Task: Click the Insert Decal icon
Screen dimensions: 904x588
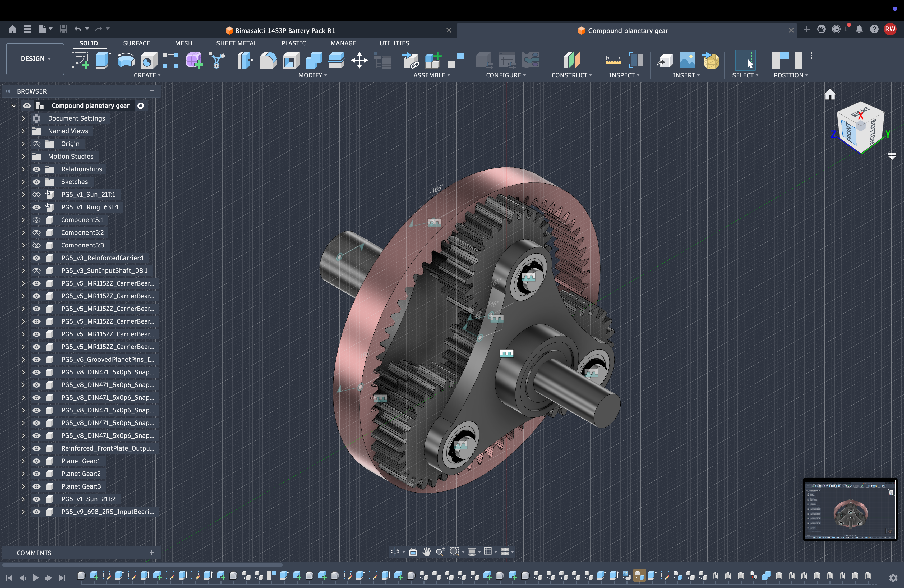Action: pyautogui.click(x=688, y=60)
